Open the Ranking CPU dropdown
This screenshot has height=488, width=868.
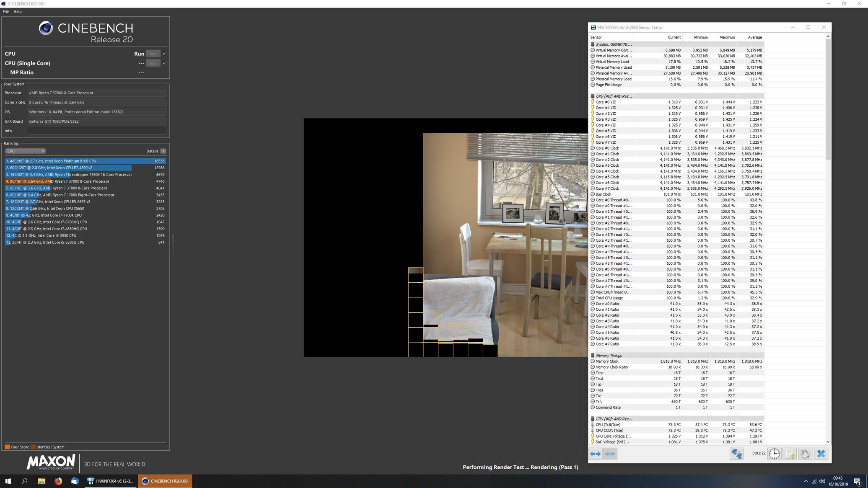point(25,151)
